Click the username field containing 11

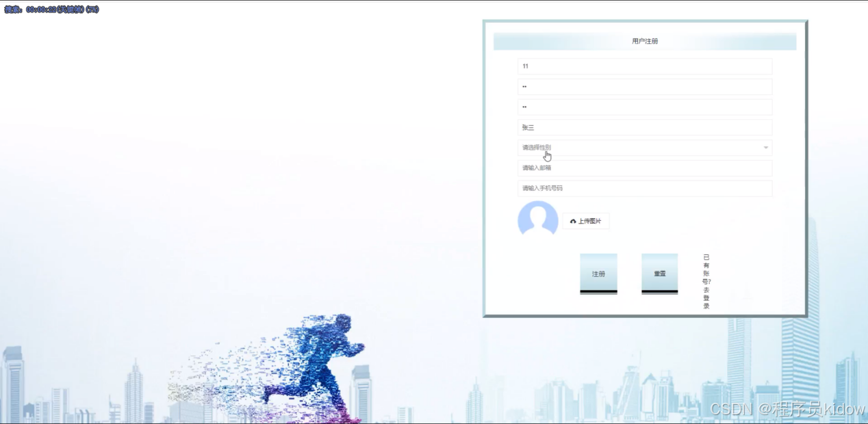click(645, 66)
